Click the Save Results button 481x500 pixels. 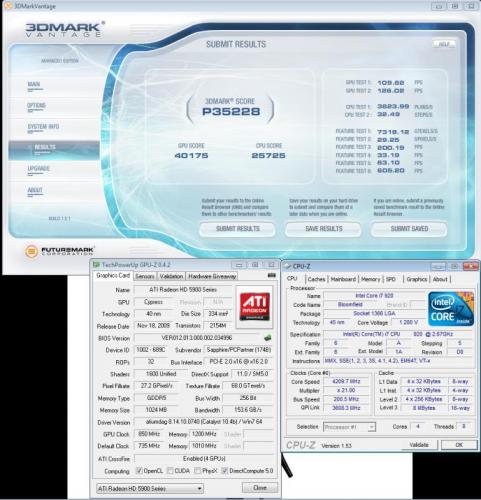[324, 229]
